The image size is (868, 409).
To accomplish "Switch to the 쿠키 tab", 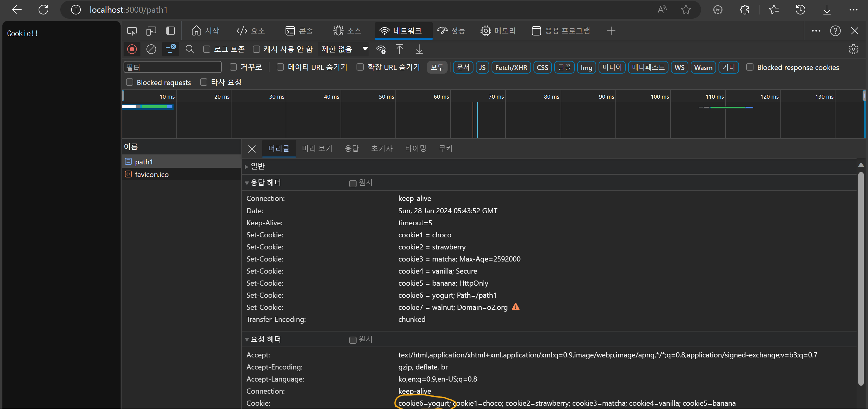I will [x=445, y=148].
